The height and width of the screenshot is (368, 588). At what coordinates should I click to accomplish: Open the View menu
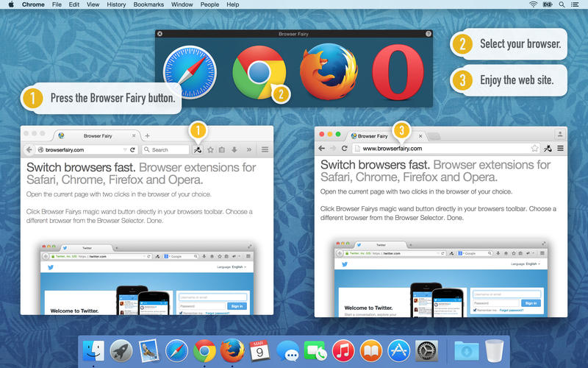point(93,4)
